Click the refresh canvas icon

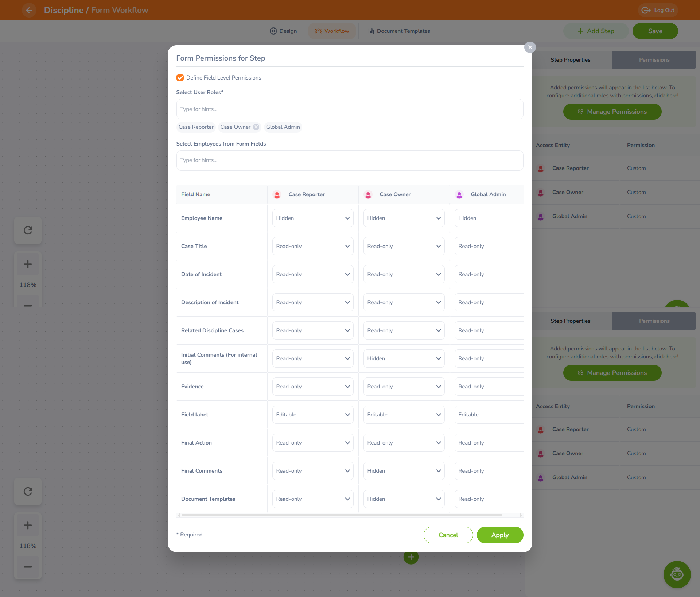coord(28,230)
